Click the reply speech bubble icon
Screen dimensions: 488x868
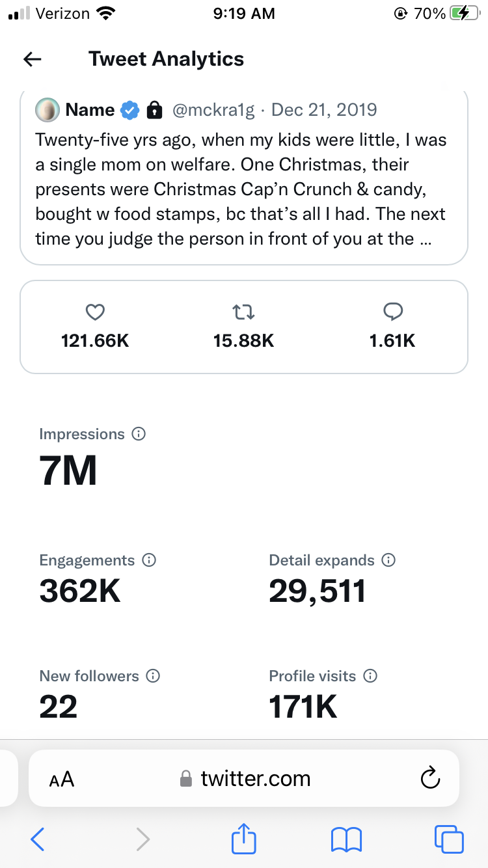click(x=392, y=312)
